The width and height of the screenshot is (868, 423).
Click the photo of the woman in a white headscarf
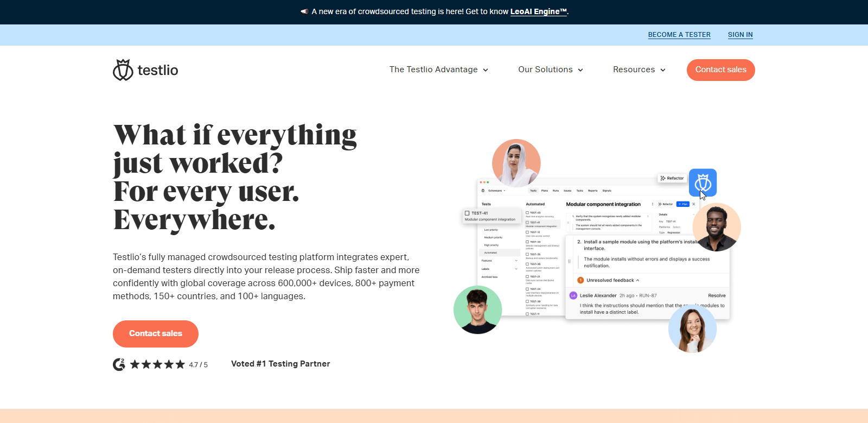pyautogui.click(x=516, y=163)
